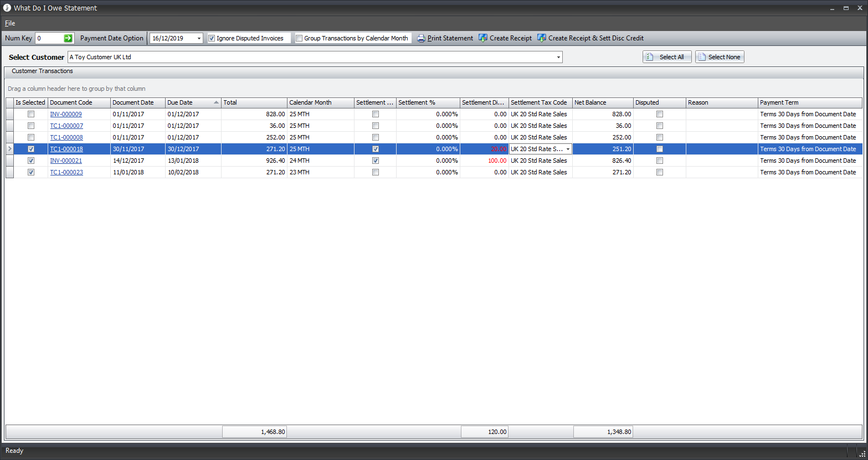
Task: Click the green Num Key go arrow
Action: coord(68,38)
